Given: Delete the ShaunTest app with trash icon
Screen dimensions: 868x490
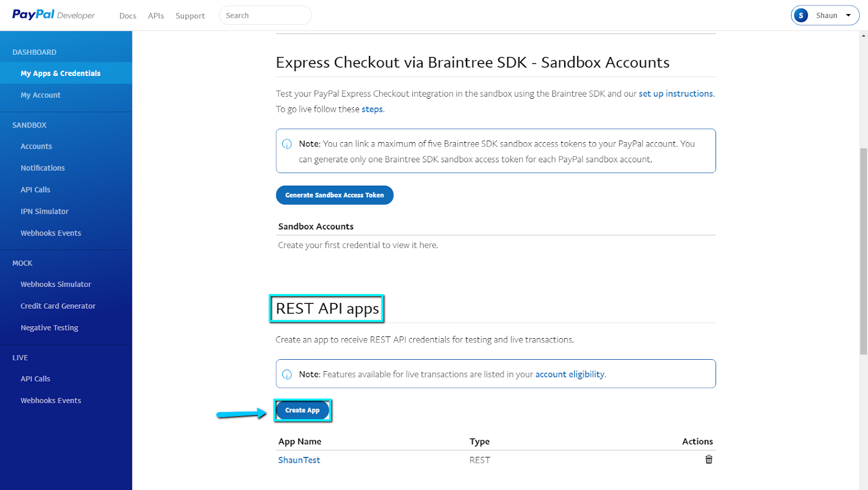Looking at the screenshot, I should pyautogui.click(x=709, y=460).
